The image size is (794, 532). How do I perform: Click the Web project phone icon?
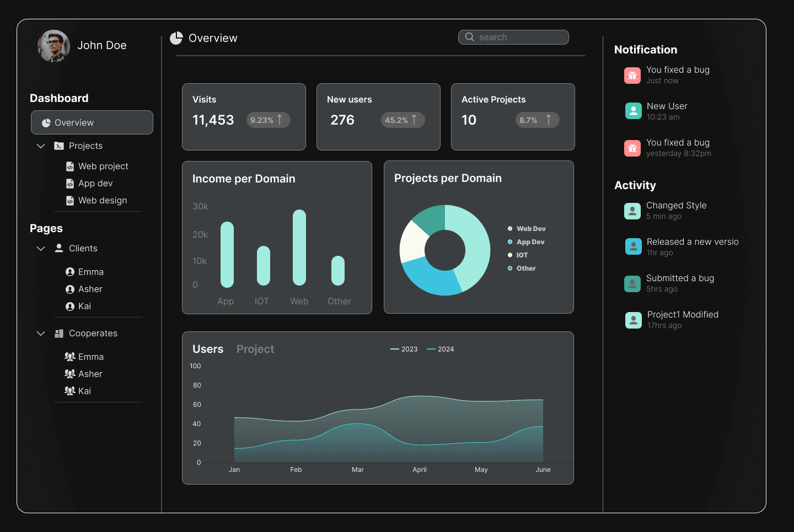pos(70,166)
